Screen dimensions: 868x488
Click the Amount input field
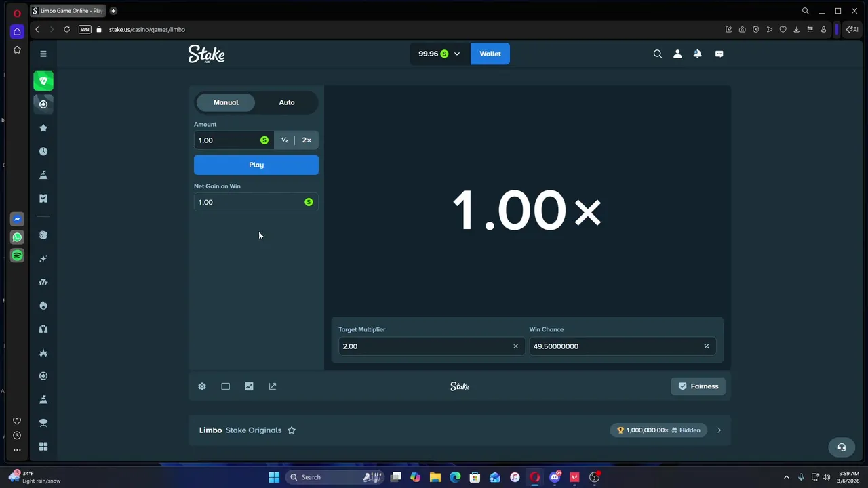pyautogui.click(x=234, y=140)
